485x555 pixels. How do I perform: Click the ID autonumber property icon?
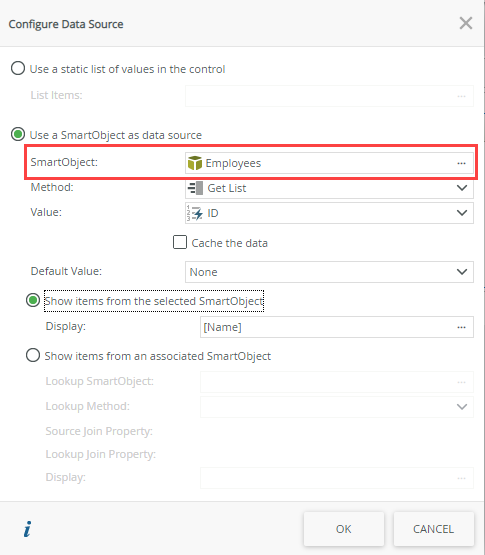click(195, 213)
